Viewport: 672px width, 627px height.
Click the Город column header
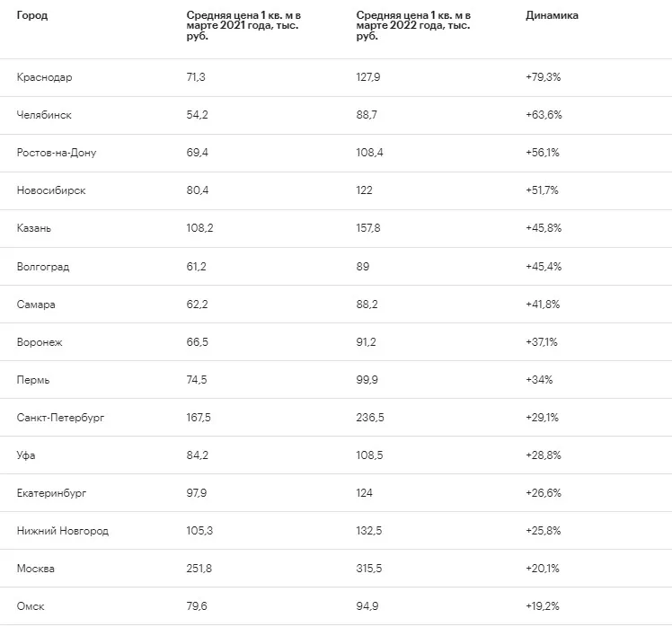[32, 15]
